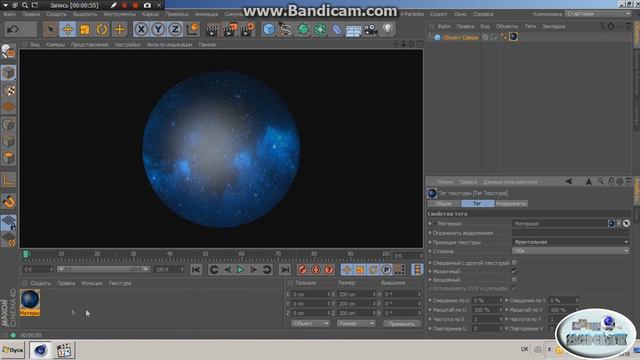Open the Размер size mode dropdown
The width and height of the screenshot is (640, 360).
coord(356,323)
